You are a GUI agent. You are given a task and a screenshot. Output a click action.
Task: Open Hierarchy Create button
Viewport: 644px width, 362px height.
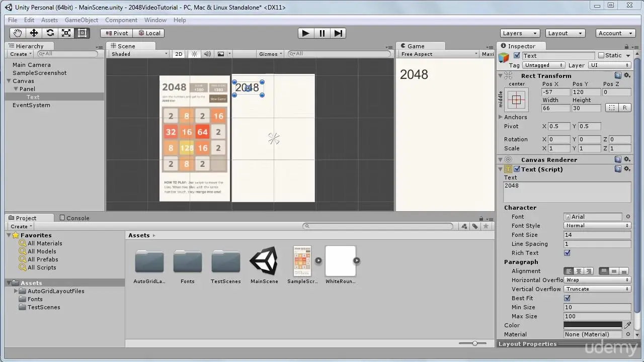point(21,54)
